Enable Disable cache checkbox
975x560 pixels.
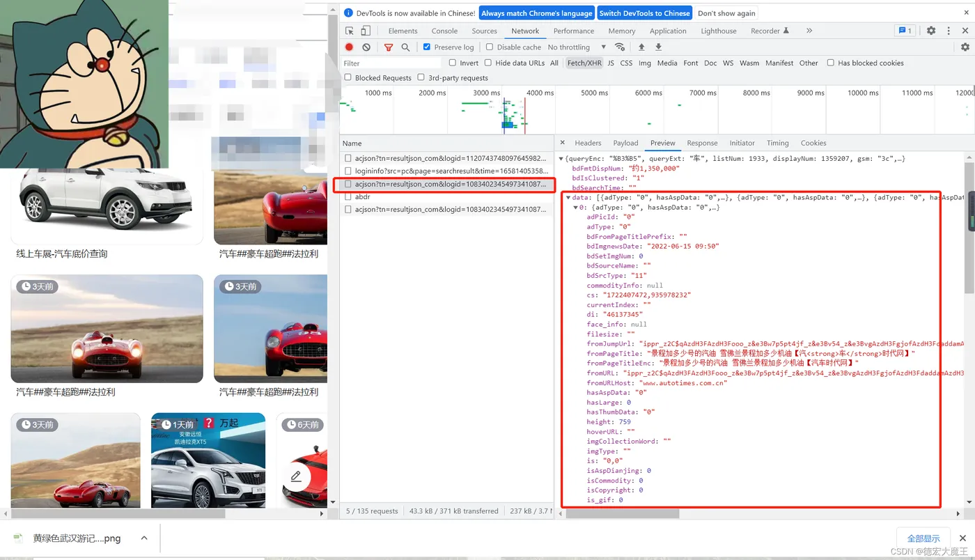click(490, 47)
